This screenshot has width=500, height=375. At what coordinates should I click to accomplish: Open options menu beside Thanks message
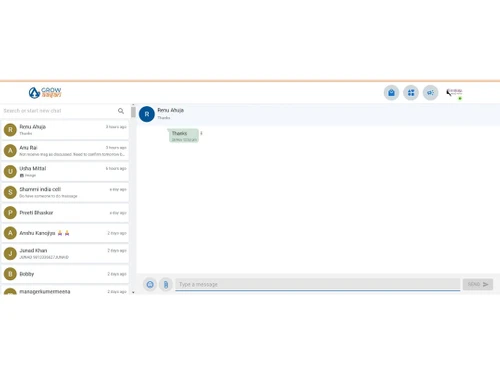(x=201, y=133)
